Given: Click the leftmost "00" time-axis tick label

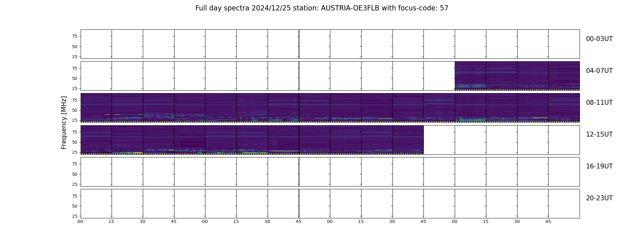Looking at the screenshot, I should click(80, 221).
